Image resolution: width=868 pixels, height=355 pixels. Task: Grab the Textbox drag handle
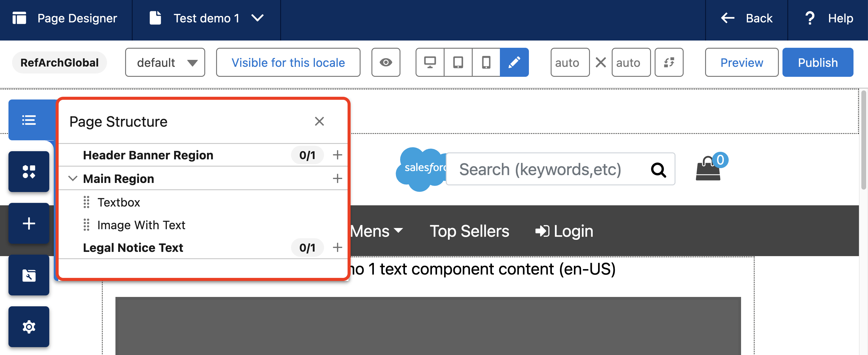tap(86, 202)
